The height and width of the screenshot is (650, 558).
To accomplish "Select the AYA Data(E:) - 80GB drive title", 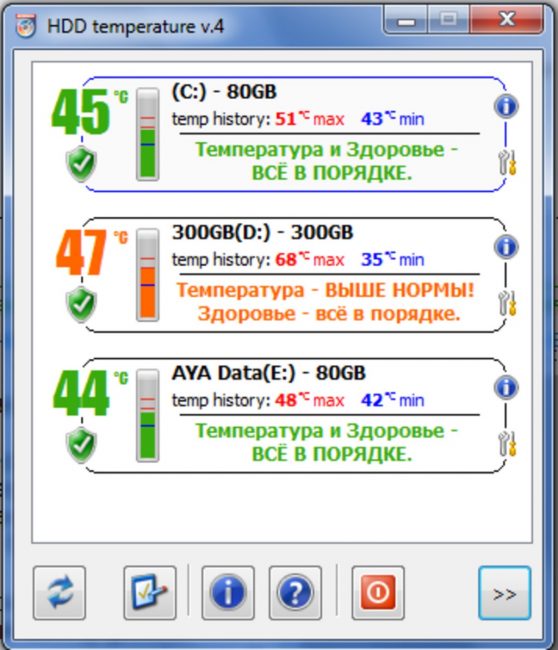I will pyautogui.click(x=269, y=373).
